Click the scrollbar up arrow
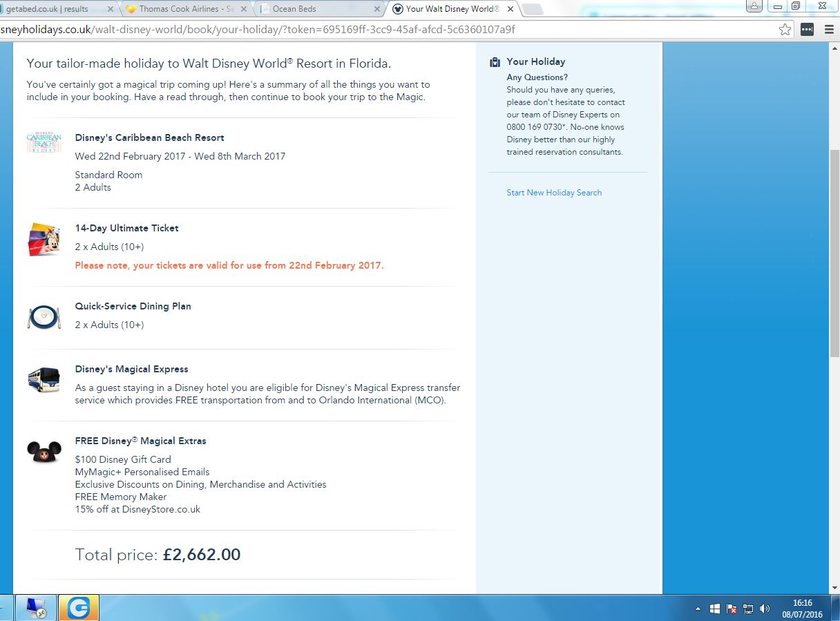Screen dimensions: 840x621 (x=834, y=47)
